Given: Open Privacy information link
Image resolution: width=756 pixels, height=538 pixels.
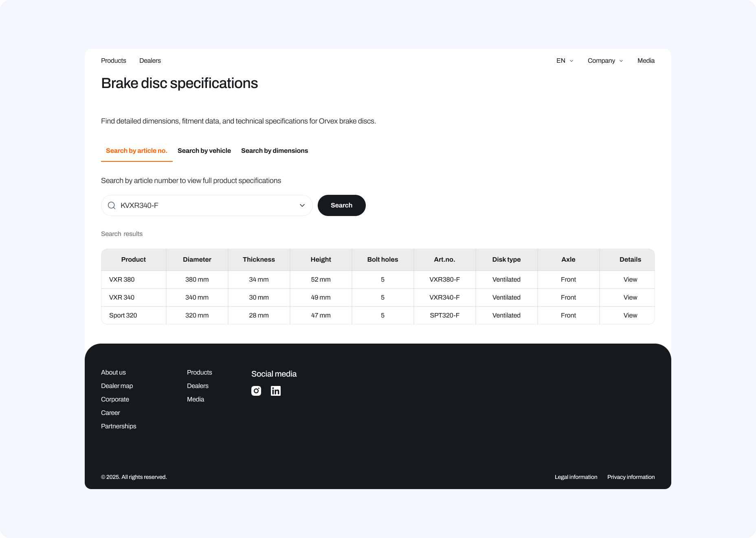Looking at the screenshot, I should [631, 477].
